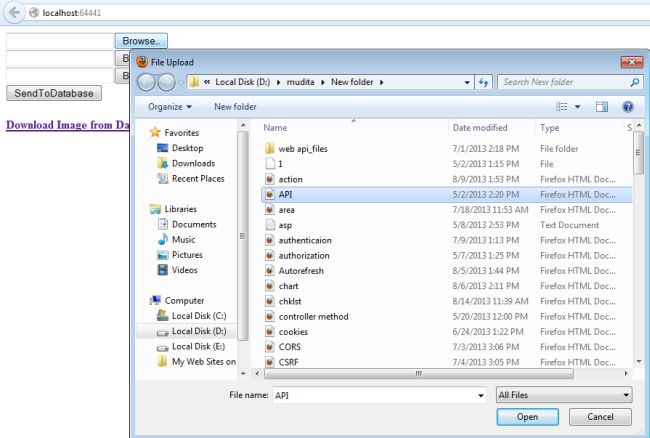Click the Favorites star icon
Image resolution: width=650 pixels, height=438 pixels.
tap(155, 132)
